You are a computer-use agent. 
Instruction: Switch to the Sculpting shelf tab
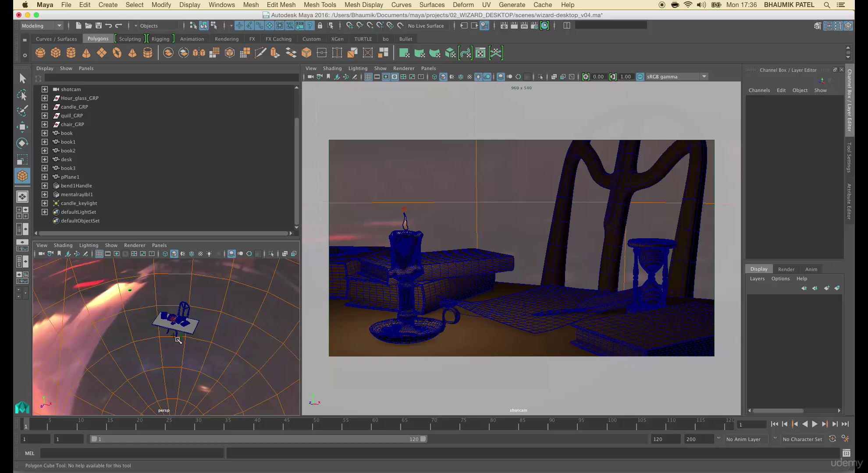(x=130, y=39)
